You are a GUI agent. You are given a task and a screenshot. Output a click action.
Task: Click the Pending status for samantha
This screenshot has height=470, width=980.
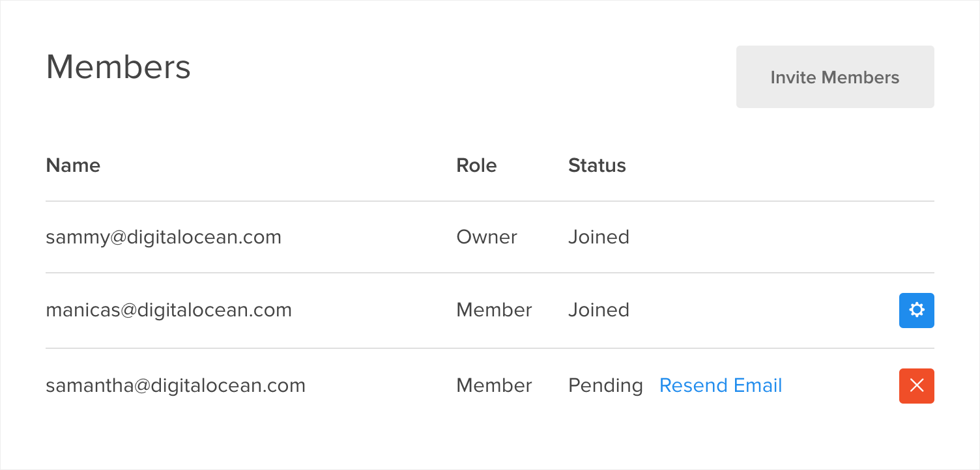(605, 385)
